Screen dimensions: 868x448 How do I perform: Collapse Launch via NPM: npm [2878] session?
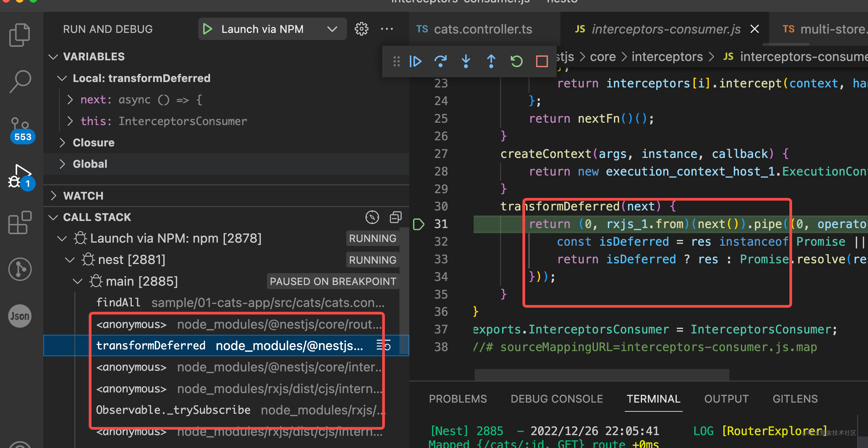(62, 239)
